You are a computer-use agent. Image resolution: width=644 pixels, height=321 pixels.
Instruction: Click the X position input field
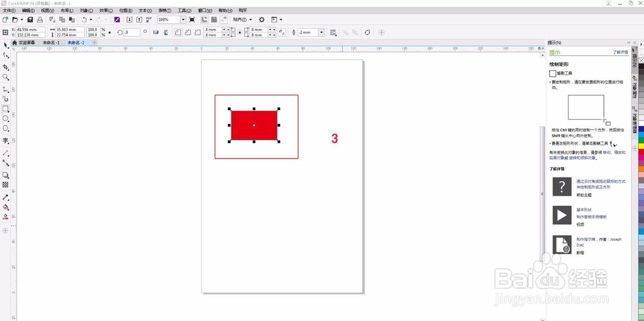tap(30, 30)
